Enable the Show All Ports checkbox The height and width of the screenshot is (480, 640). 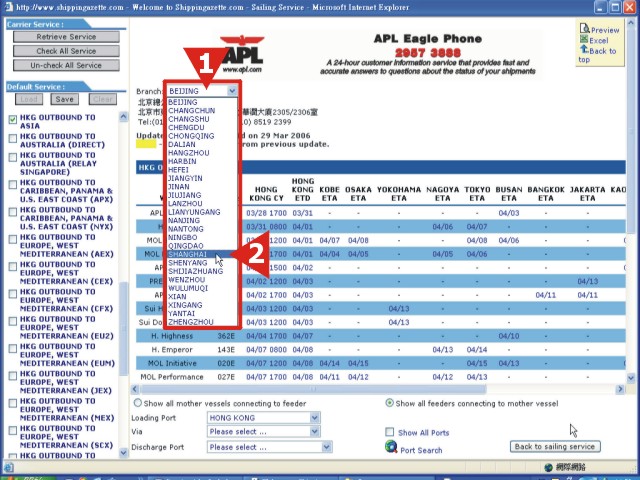pos(390,432)
